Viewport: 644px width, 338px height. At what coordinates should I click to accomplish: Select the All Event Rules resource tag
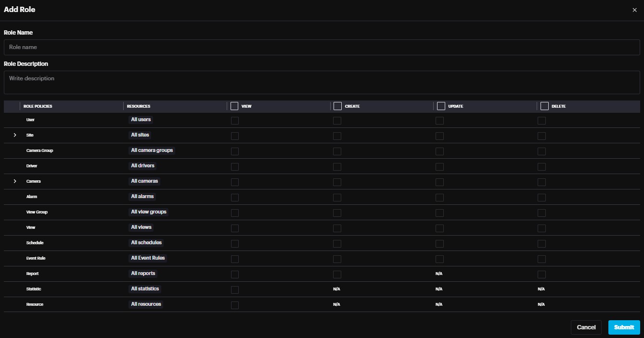coord(148,258)
